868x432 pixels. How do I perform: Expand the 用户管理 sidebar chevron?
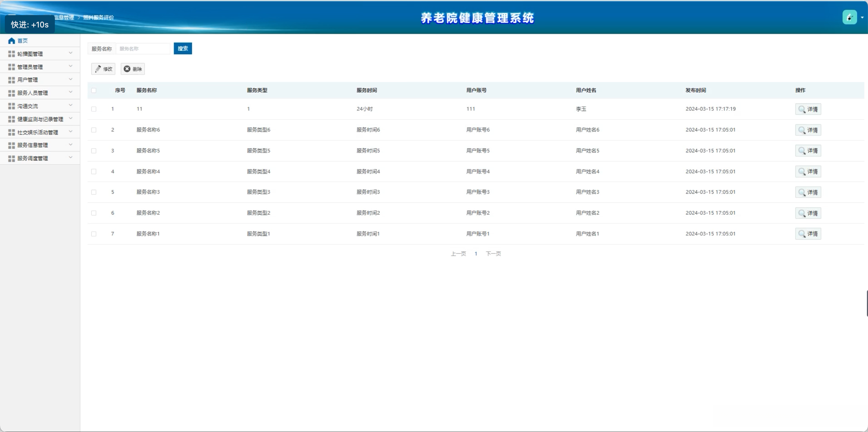click(71, 79)
